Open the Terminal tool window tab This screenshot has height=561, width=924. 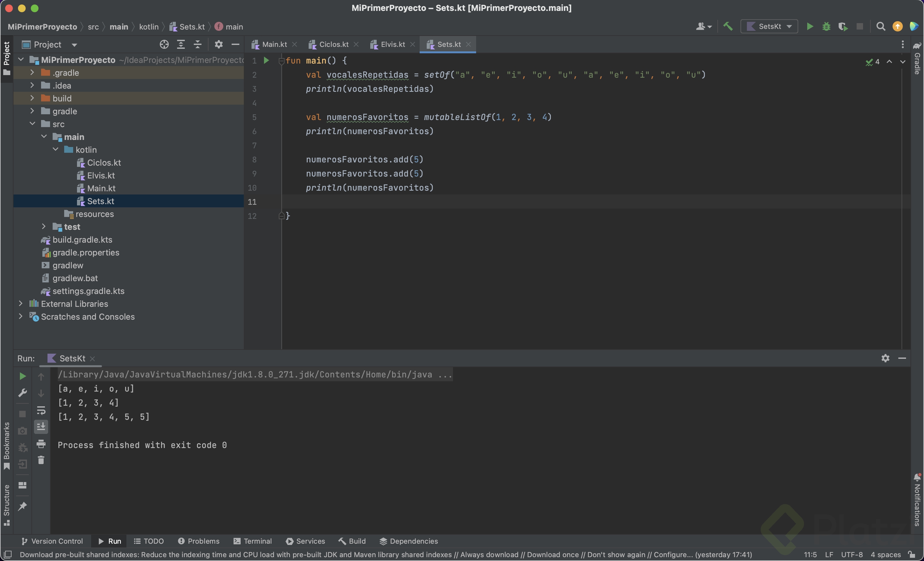[253, 541]
